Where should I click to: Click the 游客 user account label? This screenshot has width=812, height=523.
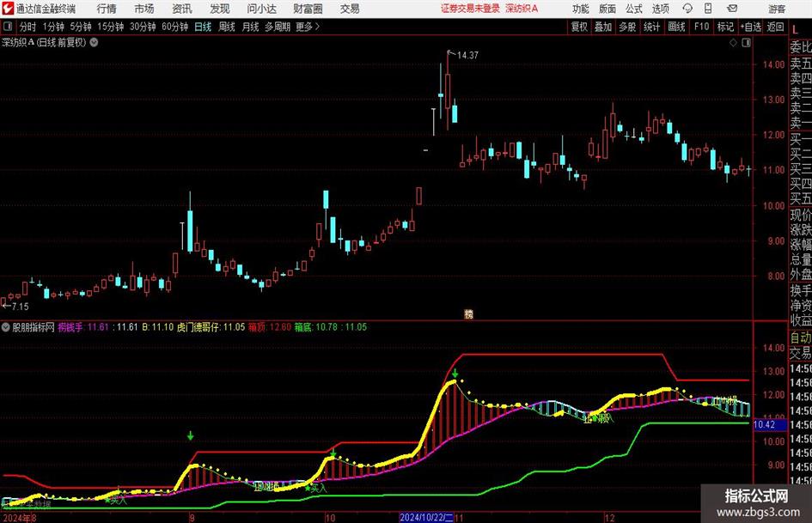click(777, 9)
